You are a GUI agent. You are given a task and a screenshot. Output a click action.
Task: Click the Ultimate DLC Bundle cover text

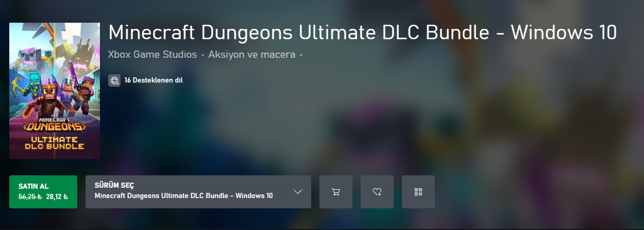(57, 143)
